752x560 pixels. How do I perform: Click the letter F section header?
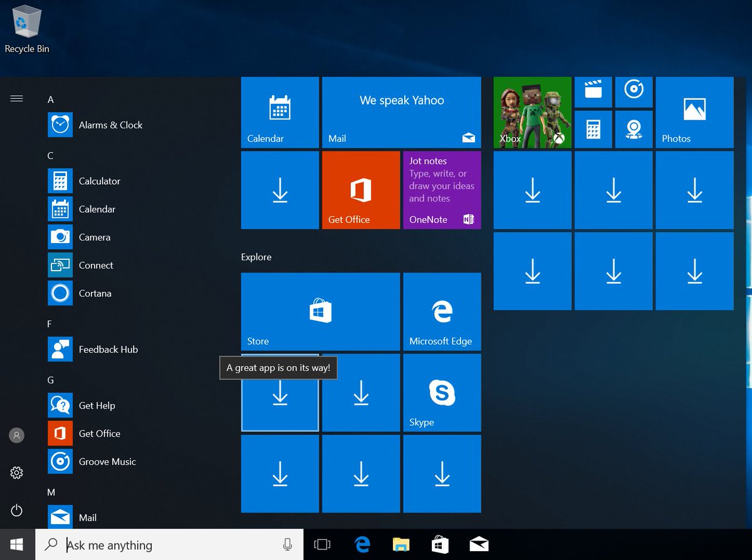click(x=50, y=324)
